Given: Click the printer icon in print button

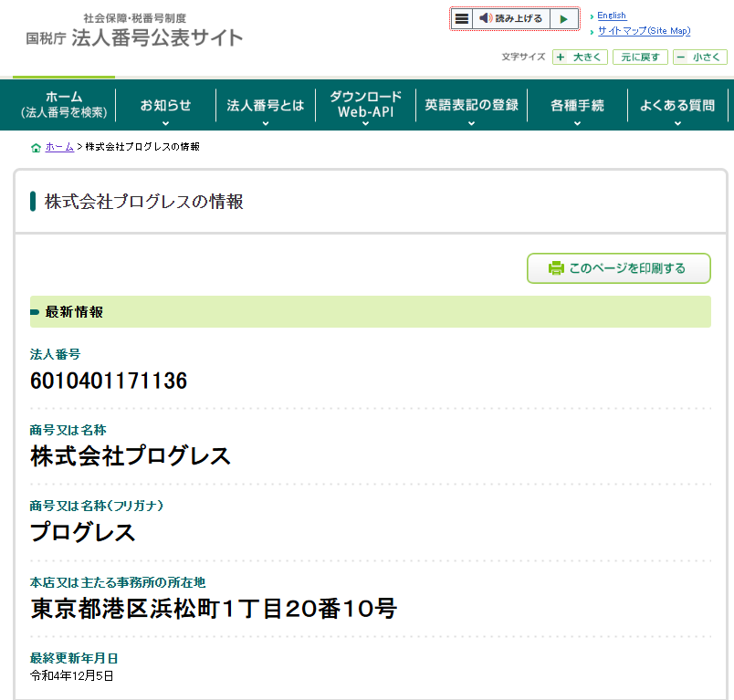Looking at the screenshot, I should [556, 268].
